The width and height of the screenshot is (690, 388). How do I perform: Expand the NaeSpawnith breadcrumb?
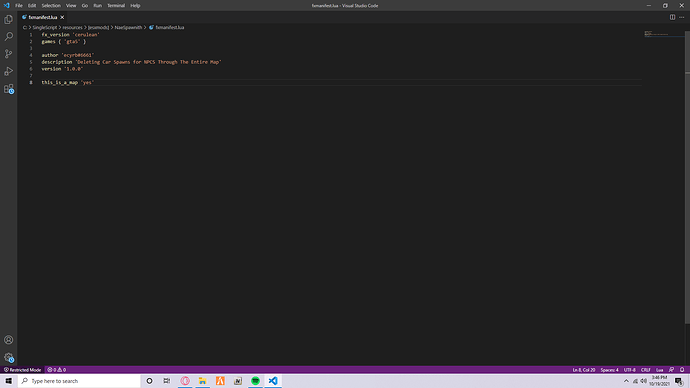(x=128, y=27)
